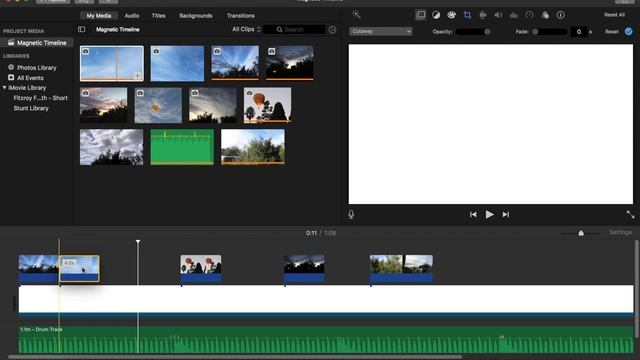This screenshot has height=360, width=640.
Task: Adjust the Fade slider
Action: [549, 31]
